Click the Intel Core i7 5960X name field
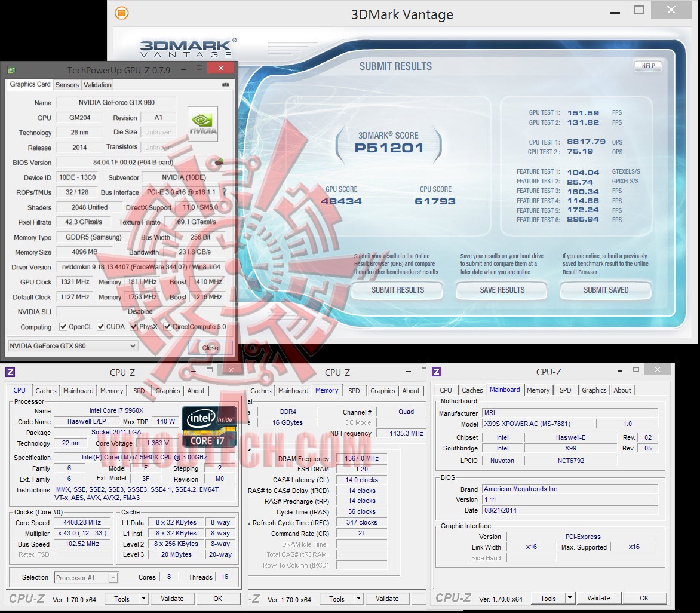Viewport: 700px width, 613px height. [116, 410]
